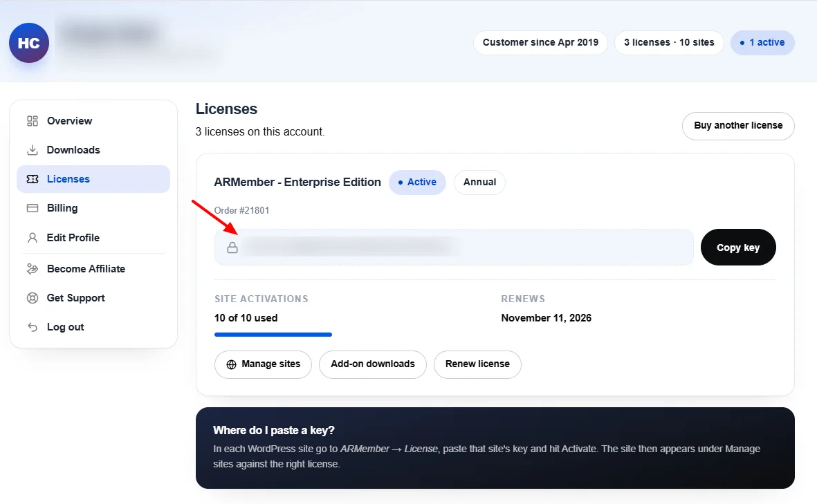Click 'ARMember - Enterprise Edition' title

(297, 183)
